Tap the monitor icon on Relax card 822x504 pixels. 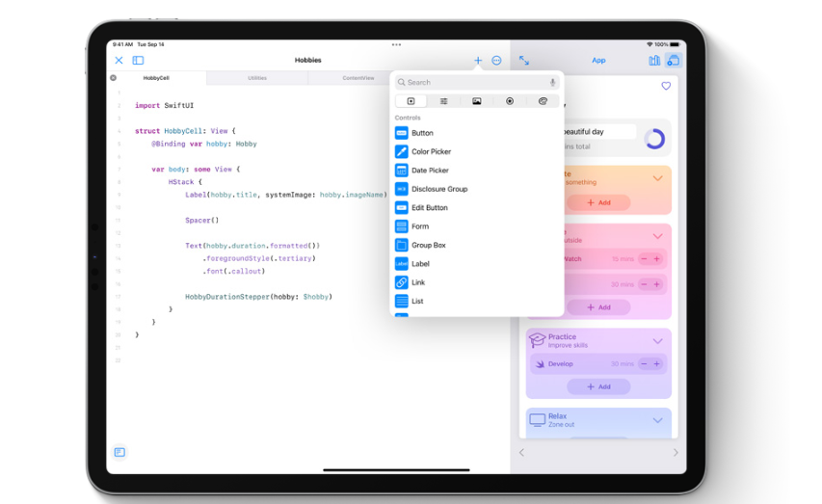(x=538, y=420)
